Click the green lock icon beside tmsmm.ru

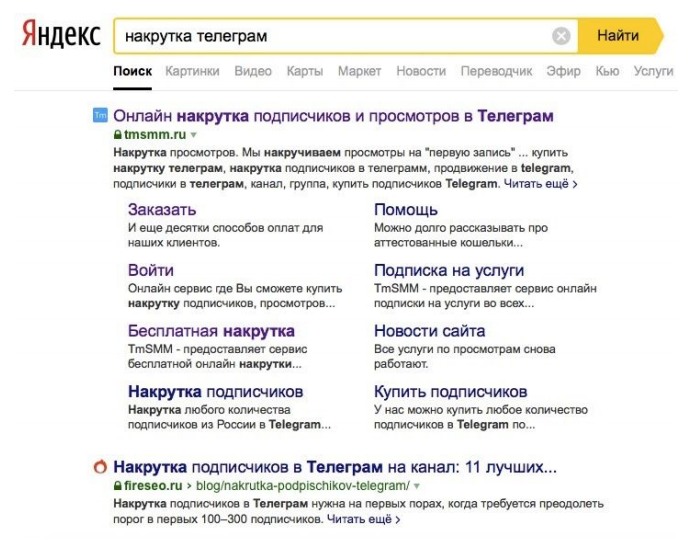point(117,134)
